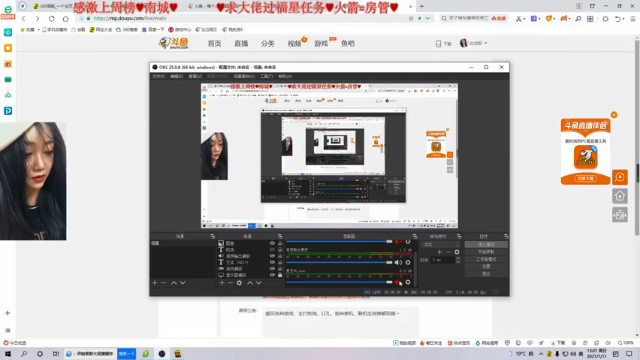Viewport: 640px width, 360px height.
Task: Move the selected OBS source up
Action: click(250, 282)
